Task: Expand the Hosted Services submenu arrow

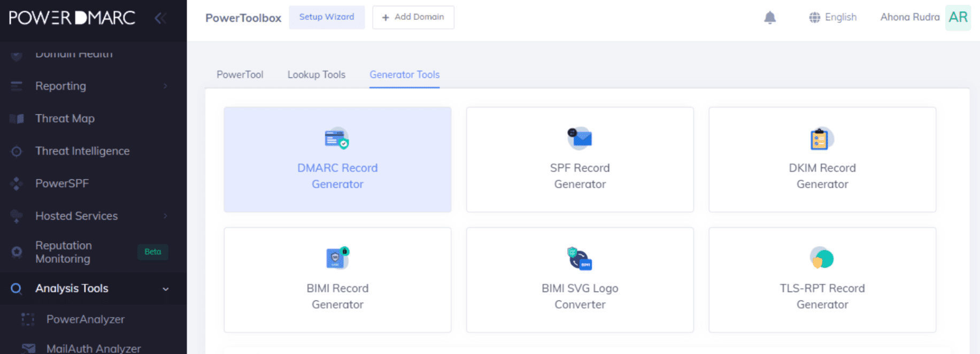Action: [165, 216]
